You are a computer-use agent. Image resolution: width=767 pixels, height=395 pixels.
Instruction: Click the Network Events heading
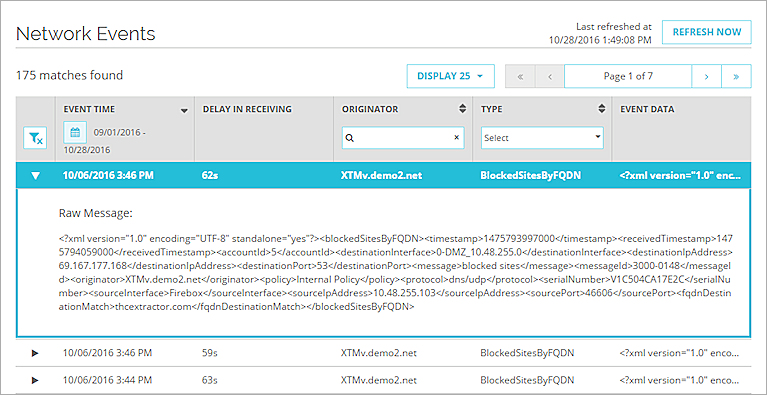(x=86, y=34)
